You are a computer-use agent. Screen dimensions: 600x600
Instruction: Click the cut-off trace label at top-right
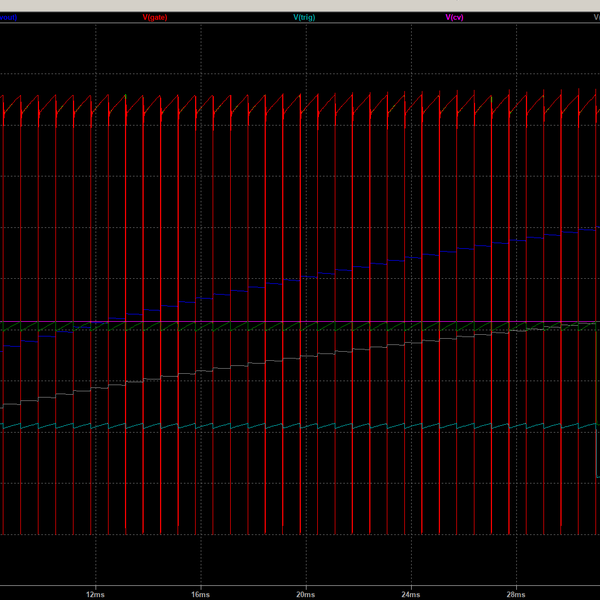[594, 17]
